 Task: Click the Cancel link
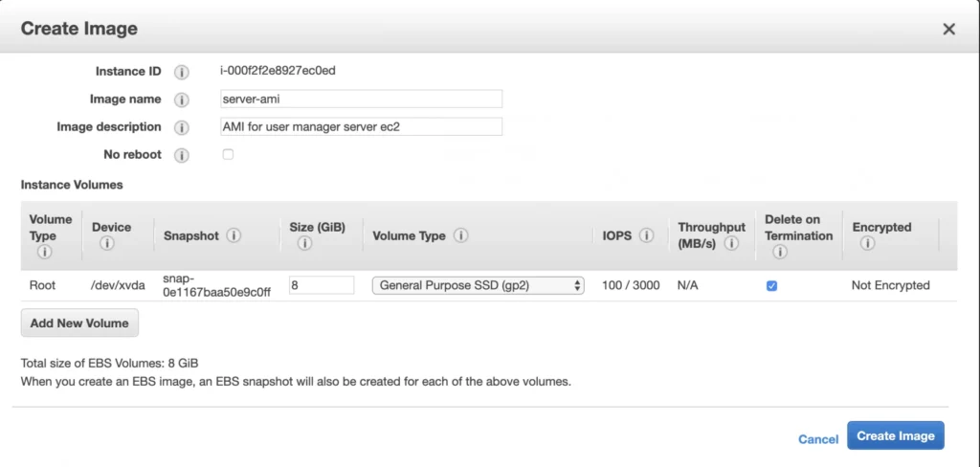818,439
